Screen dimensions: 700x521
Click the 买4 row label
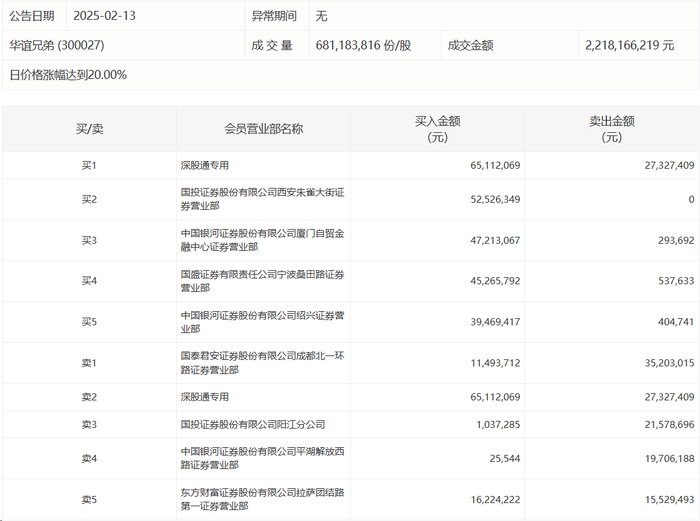pyautogui.click(x=89, y=281)
